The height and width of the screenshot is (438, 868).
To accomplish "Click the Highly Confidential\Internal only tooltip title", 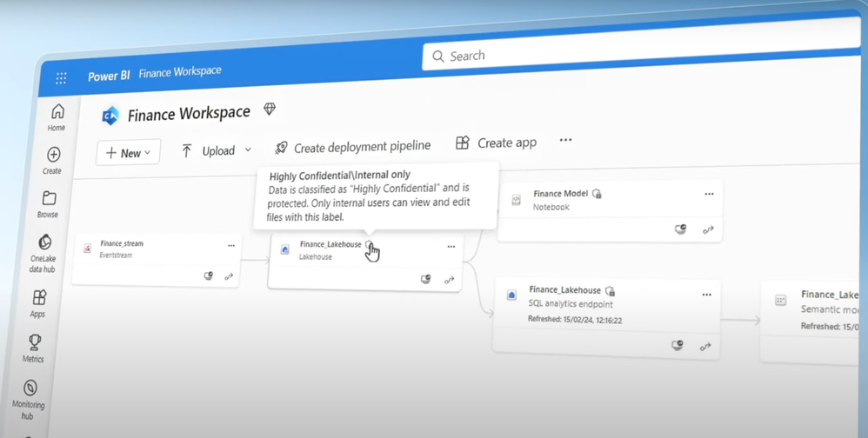I will pos(340,176).
